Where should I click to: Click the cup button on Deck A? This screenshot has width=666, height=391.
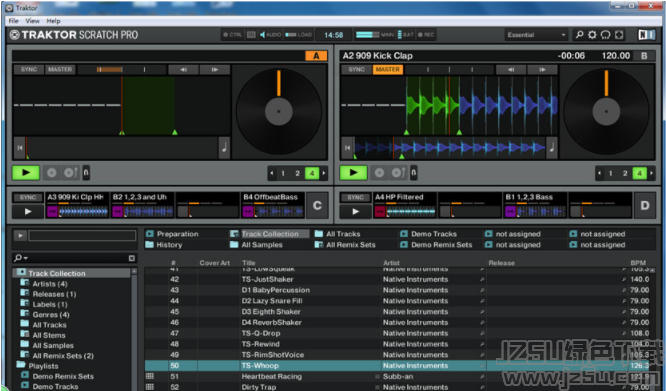(70, 173)
